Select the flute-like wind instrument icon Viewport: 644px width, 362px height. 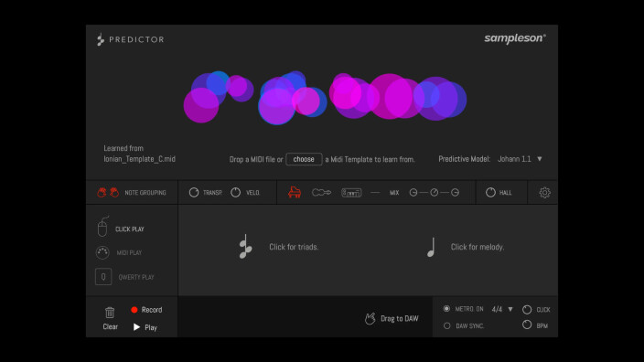(x=321, y=192)
